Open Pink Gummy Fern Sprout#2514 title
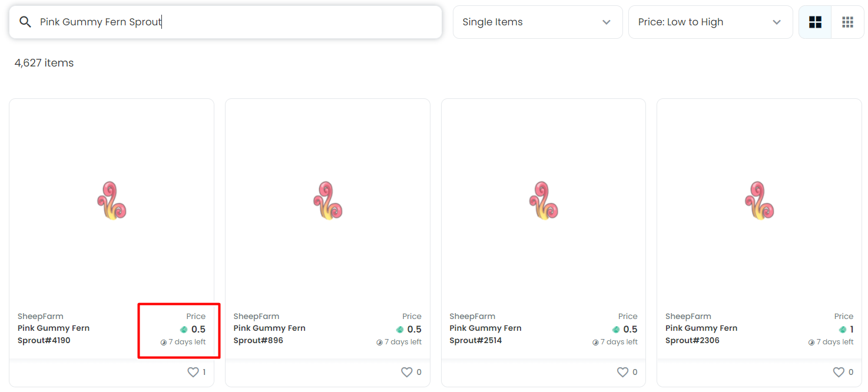The width and height of the screenshot is (868, 392). [x=485, y=334]
